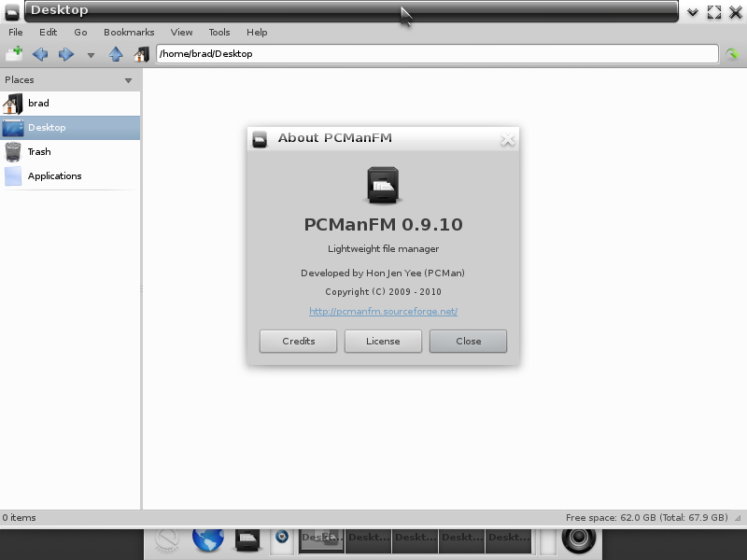Click the 0 items status text

click(x=19, y=517)
